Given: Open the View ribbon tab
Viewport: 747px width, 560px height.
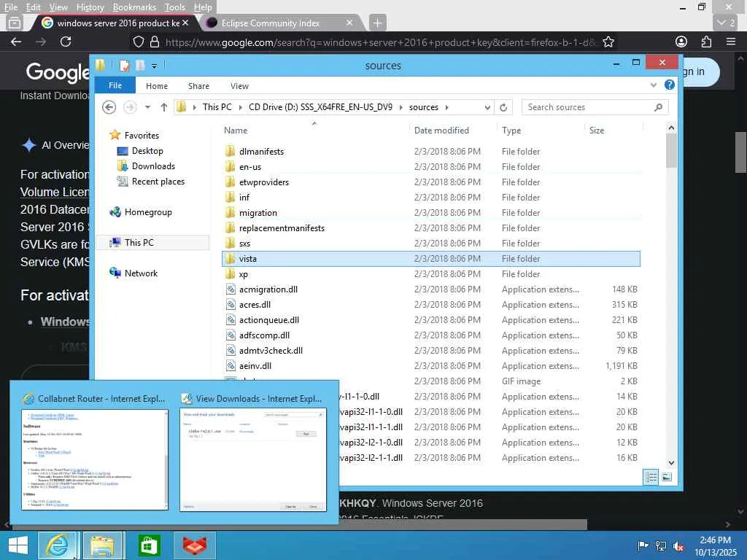Looking at the screenshot, I should coord(239,86).
